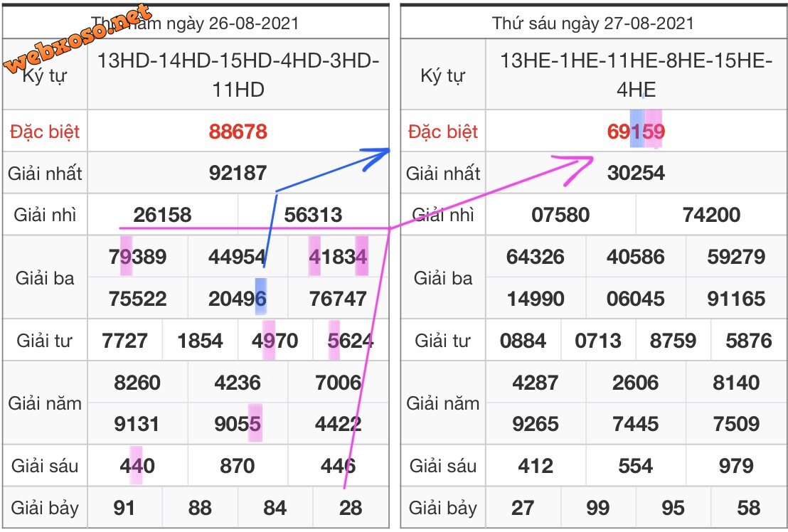
Task: Select fourth prize number 1854
Action: [x=200, y=341]
